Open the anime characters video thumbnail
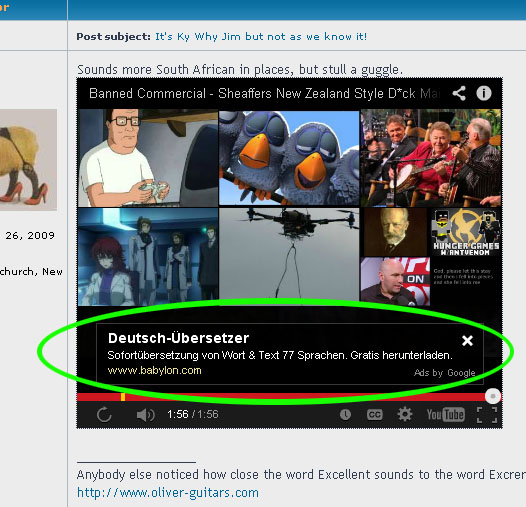Image resolution: width=526 pixels, height=507 pixels. [148, 257]
